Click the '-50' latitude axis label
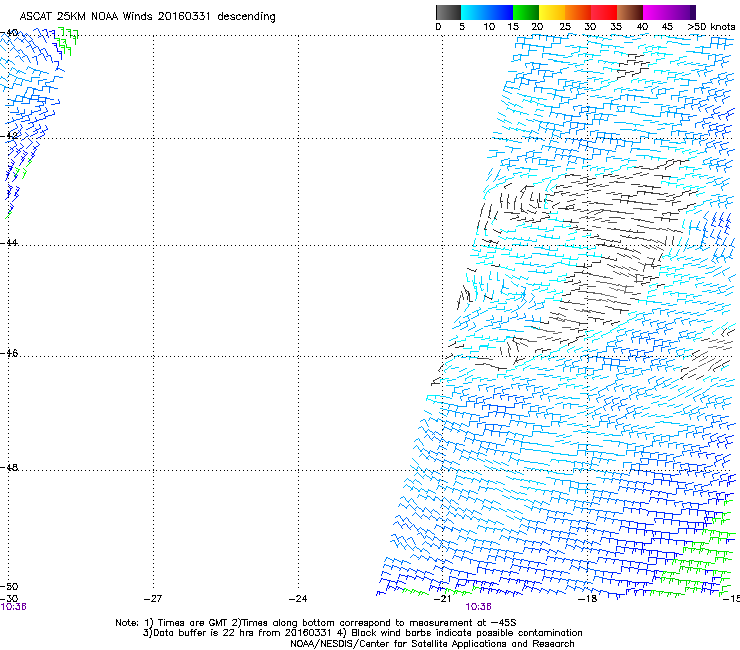 coord(9,587)
